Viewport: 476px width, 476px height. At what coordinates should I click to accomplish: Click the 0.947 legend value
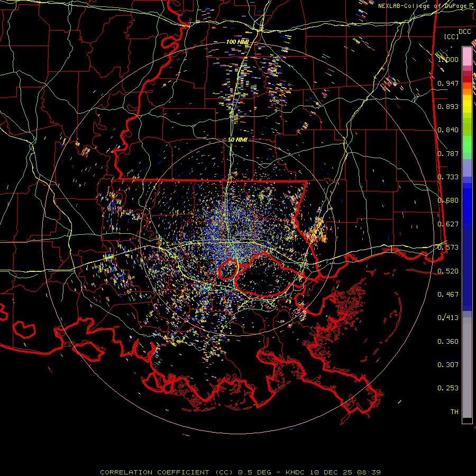(448, 83)
